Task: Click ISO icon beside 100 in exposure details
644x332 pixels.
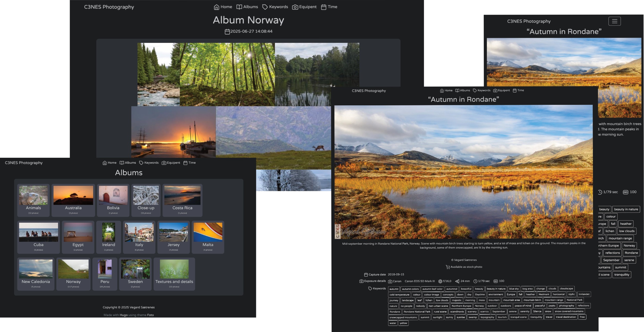Action: 496,281
